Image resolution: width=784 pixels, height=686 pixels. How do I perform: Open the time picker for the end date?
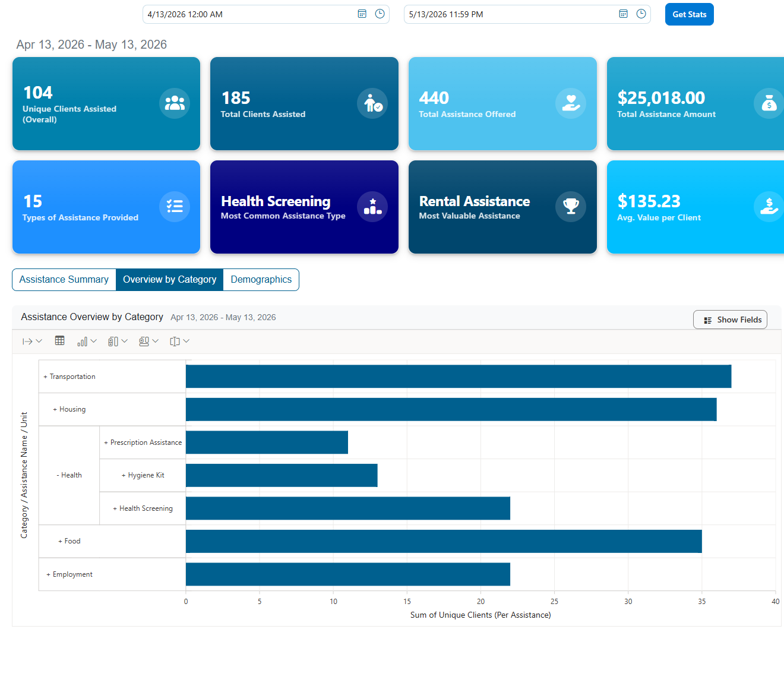[641, 14]
